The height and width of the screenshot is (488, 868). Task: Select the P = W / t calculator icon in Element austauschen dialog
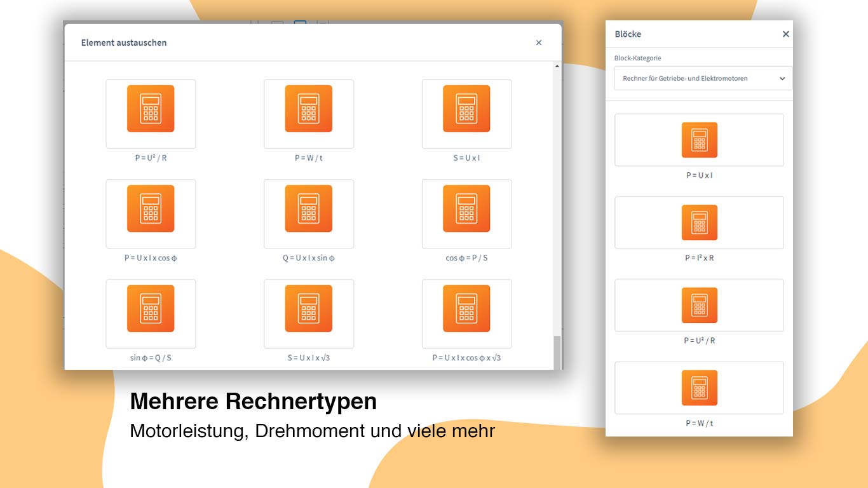(x=309, y=109)
